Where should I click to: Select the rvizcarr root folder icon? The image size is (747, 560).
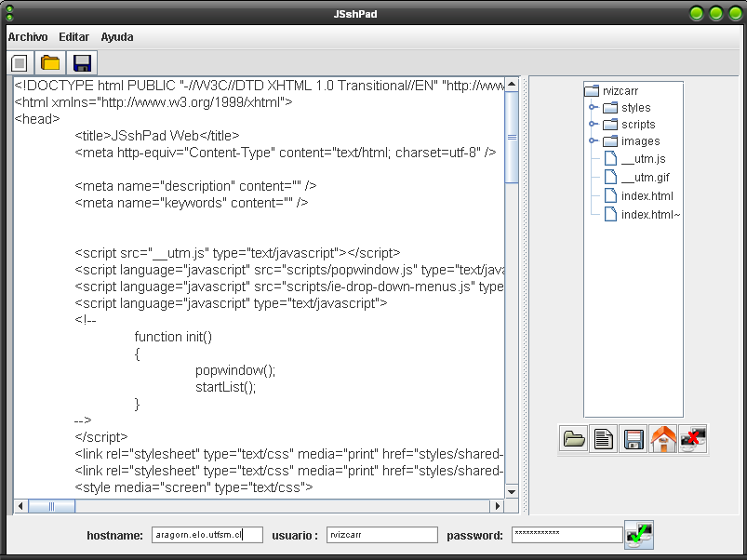[592, 90]
